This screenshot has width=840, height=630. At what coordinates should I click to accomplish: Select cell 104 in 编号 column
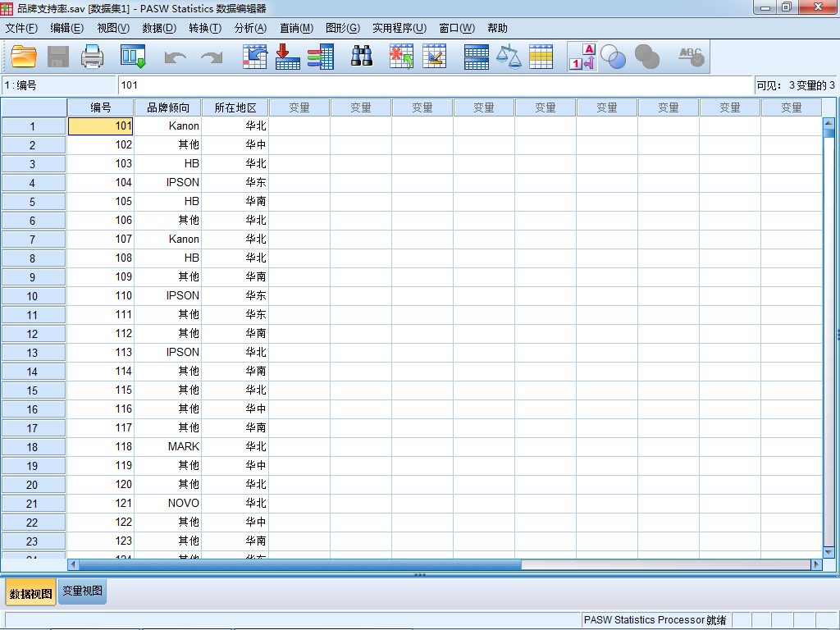(x=100, y=183)
